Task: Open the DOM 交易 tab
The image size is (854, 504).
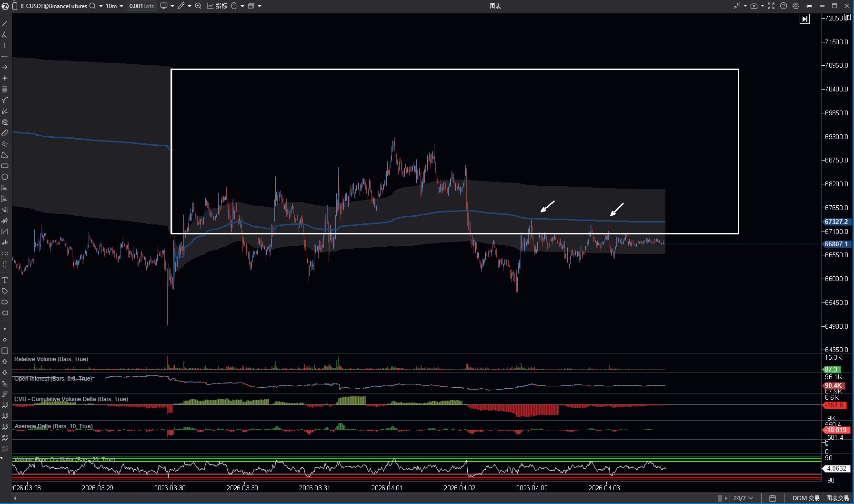Action: coord(806,498)
